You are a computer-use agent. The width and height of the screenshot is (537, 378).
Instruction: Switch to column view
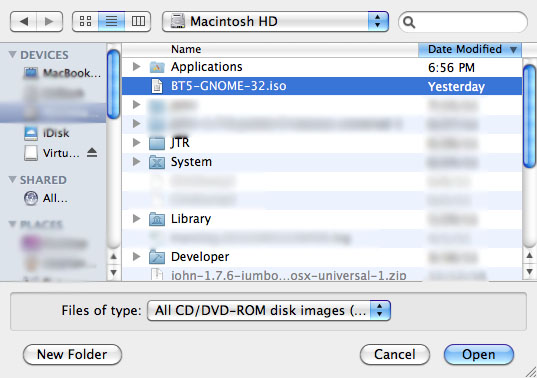click(x=138, y=22)
